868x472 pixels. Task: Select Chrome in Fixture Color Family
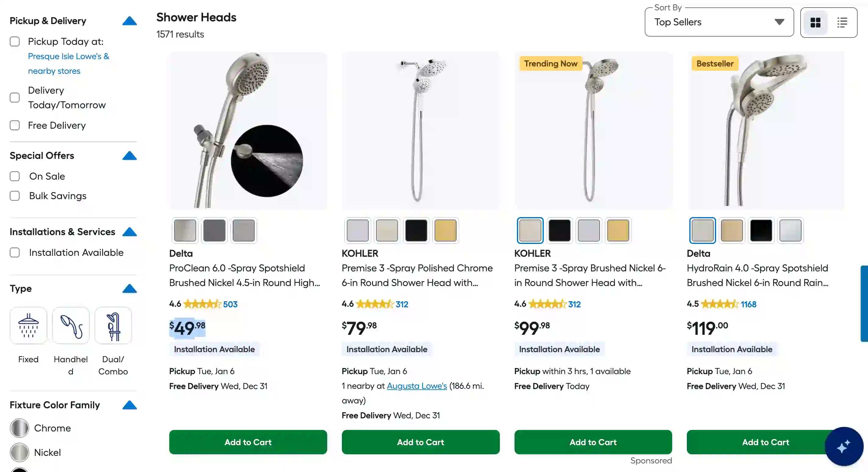[x=19, y=428]
